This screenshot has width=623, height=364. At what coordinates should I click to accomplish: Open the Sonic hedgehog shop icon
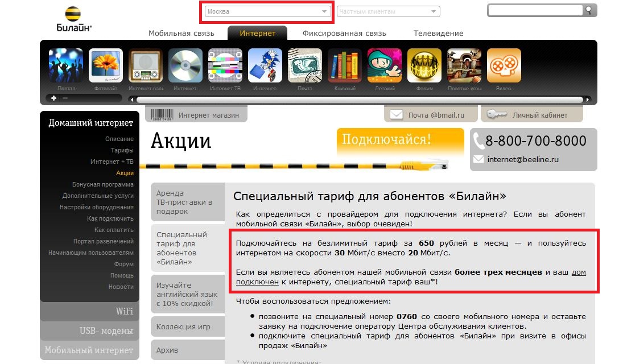point(265,65)
